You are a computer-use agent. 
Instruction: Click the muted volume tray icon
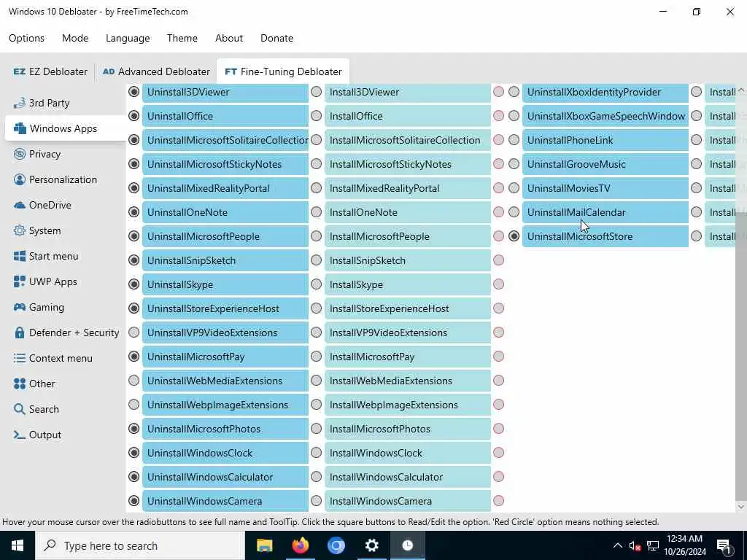[x=635, y=546]
